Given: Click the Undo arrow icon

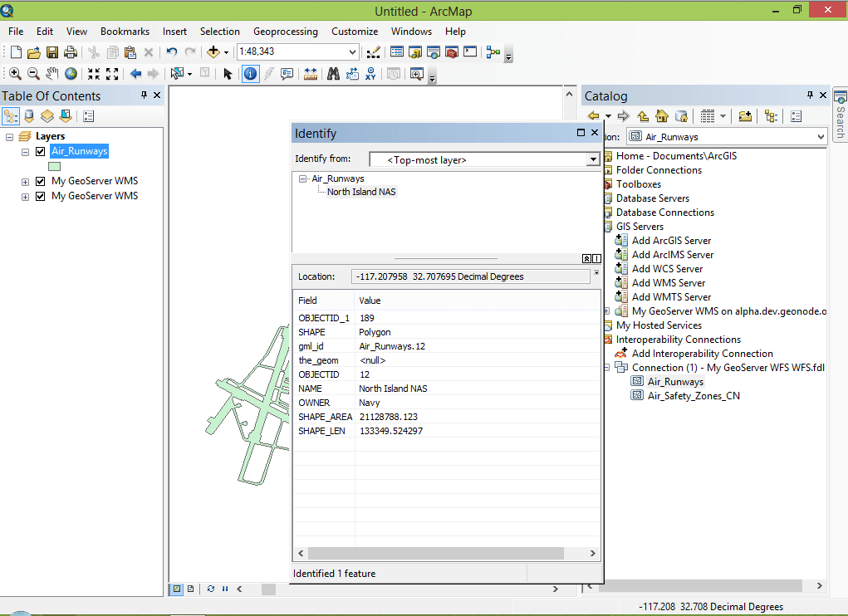Looking at the screenshot, I should (x=171, y=51).
